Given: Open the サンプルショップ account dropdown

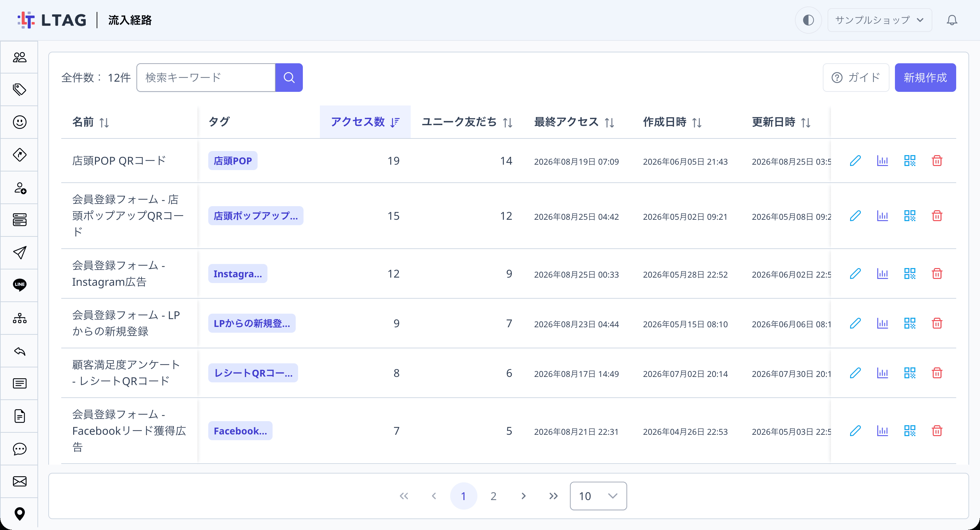Looking at the screenshot, I should 880,20.
